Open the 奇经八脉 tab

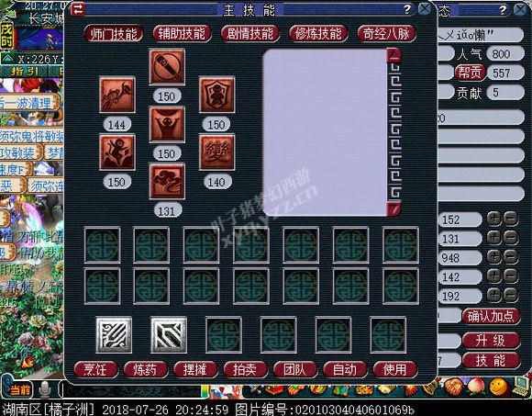(386, 34)
